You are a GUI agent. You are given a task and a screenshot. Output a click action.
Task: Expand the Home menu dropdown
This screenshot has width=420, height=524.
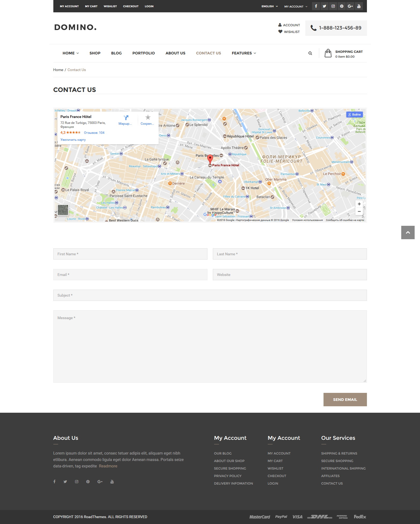(71, 53)
